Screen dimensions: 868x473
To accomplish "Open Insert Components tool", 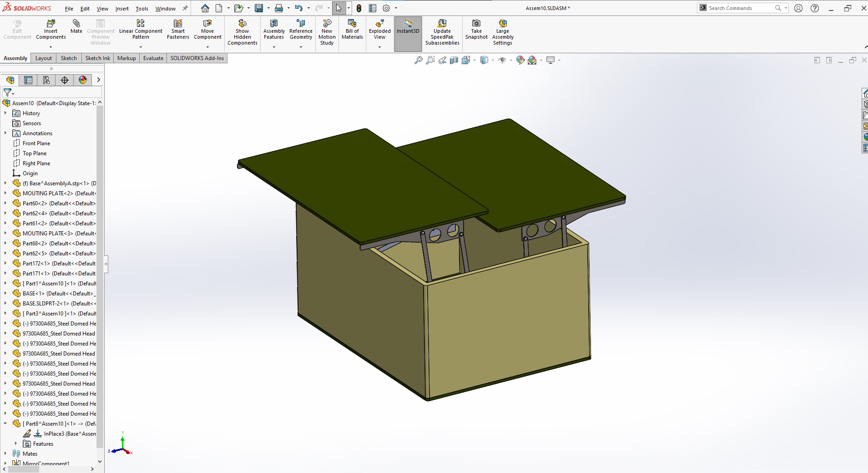I will coord(51,24).
